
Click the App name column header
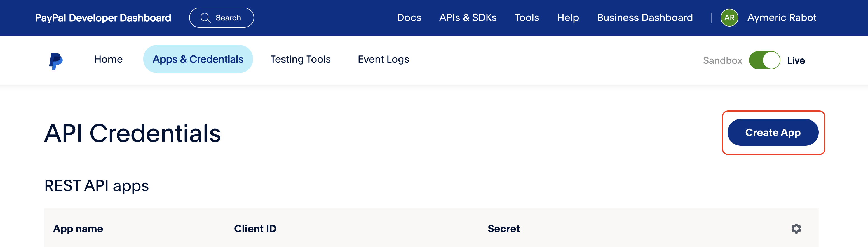[x=78, y=229]
